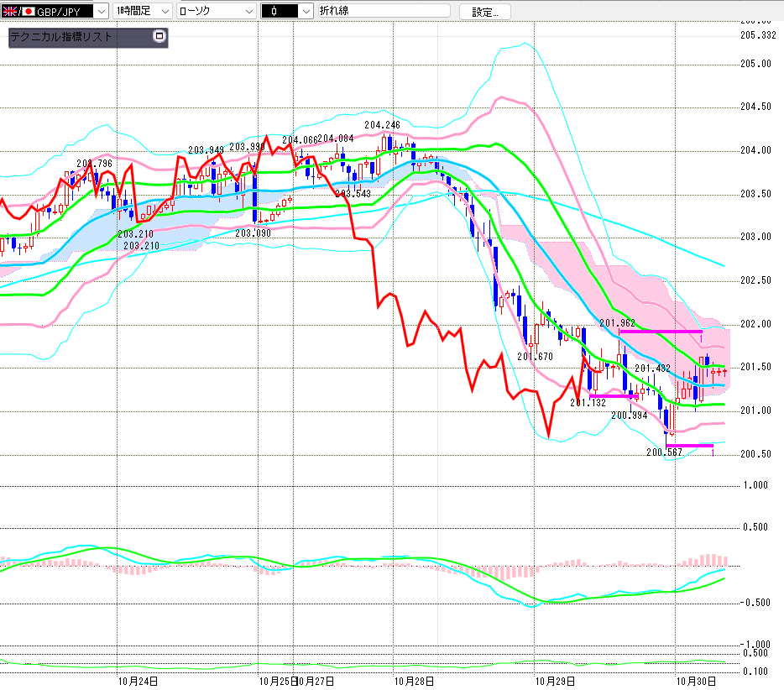
Task: Select the テクニカル指標リスト panel title
Action: pos(60,37)
